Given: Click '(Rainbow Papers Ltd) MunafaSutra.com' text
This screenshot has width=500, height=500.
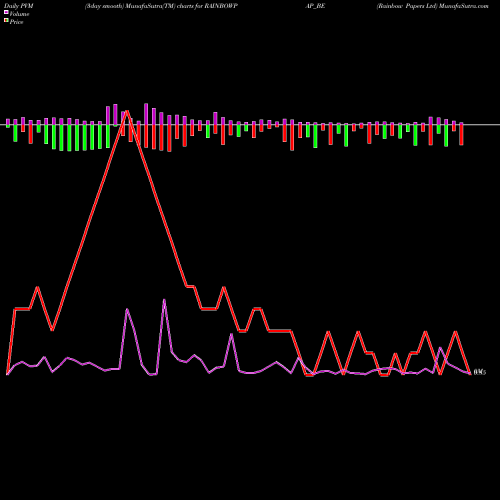Looking at the screenshot, I should 432,6.
